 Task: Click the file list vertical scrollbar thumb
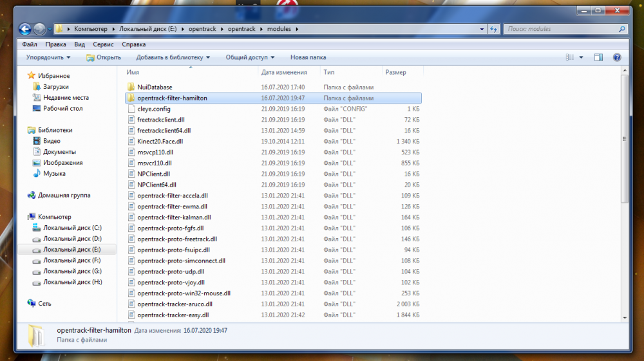coord(625,138)
